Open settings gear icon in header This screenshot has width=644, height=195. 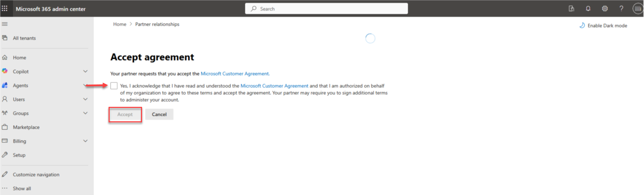click(605, 8)
